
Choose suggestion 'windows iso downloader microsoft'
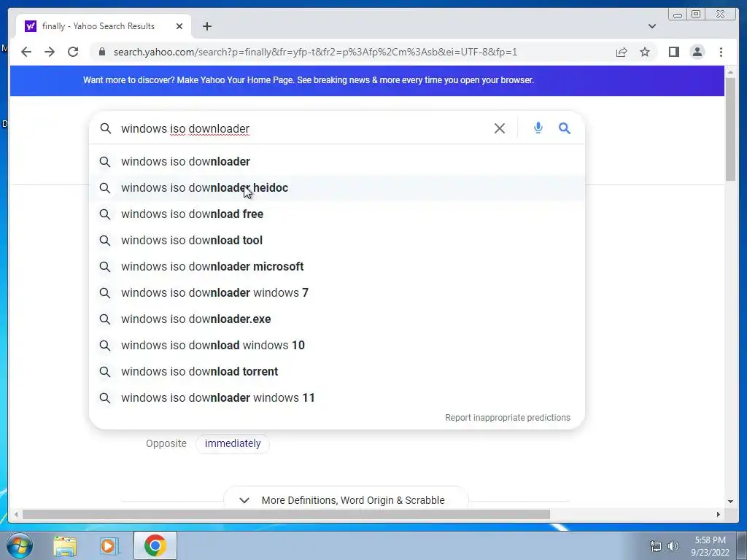(337, 266)
